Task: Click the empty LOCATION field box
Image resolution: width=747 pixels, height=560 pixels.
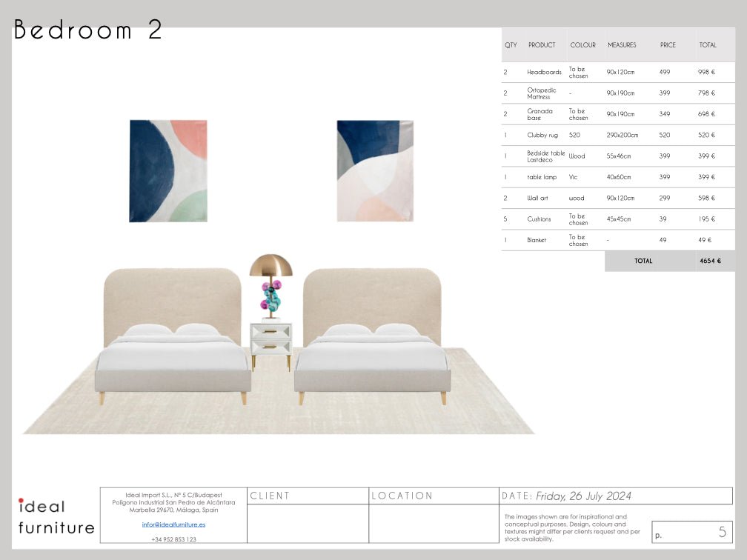Action: tap(434, 523)
